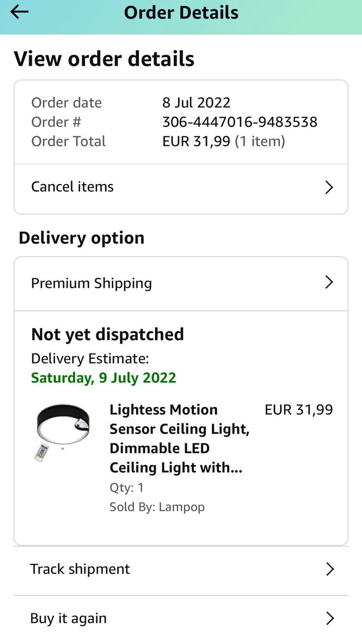The height and width of the screenshot is (644, 362).
Task: Click the Sold By: Lampop seller text
Action: coord(157,507)
